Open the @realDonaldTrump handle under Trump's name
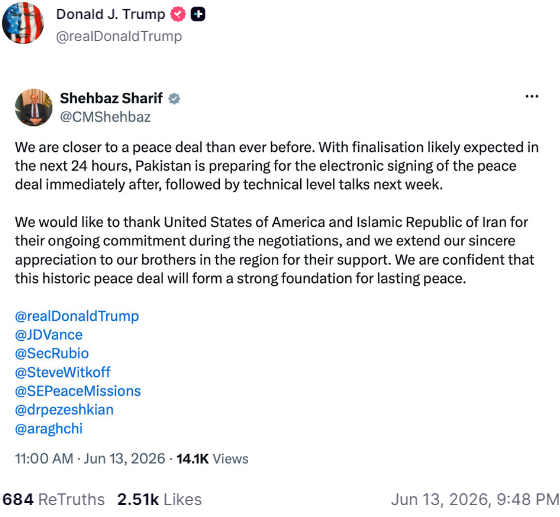The height and width of the screenshot is (517, 560). [x=119, y=36]
